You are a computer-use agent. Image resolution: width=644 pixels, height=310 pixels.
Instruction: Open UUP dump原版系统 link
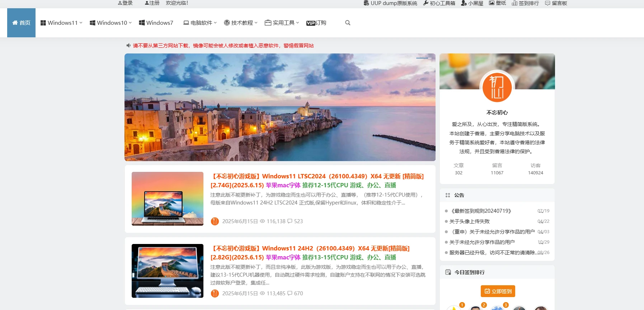[390, 3]
